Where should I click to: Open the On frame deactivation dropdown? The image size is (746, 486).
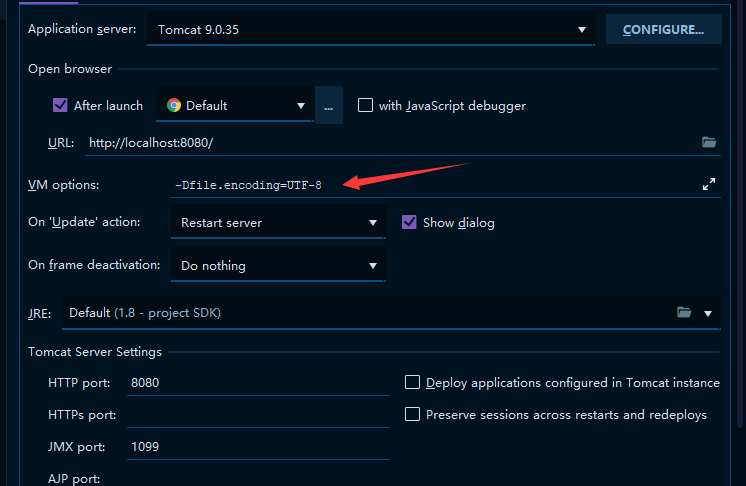point(278,265)
